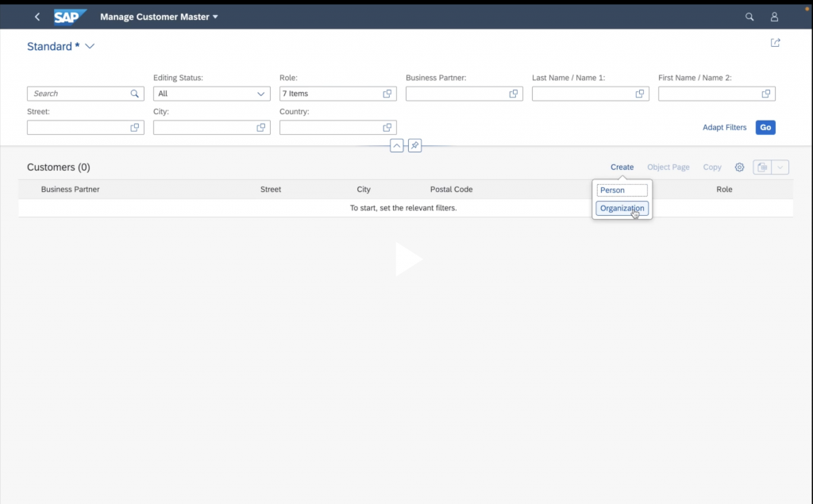Select Person from Create menu

(622, 190)
